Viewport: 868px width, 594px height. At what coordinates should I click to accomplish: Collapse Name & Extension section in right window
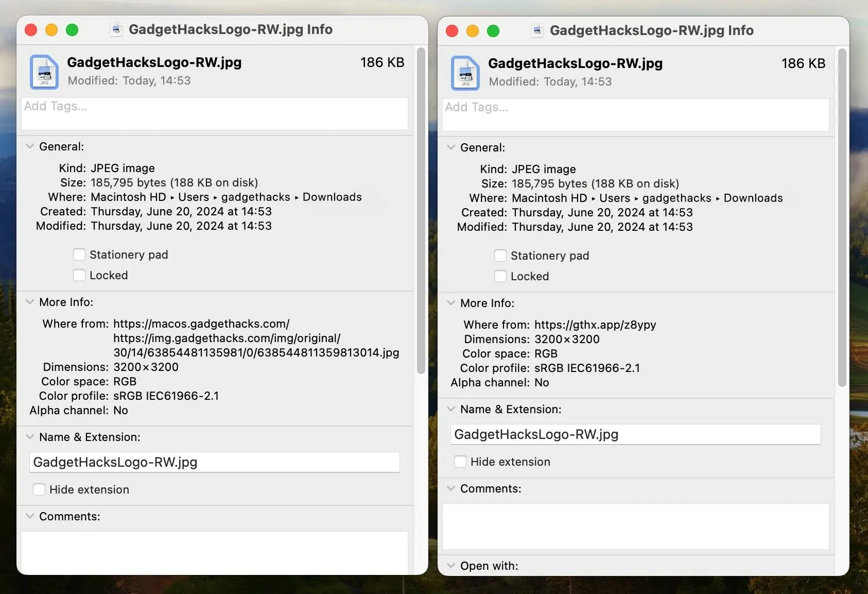[x=451, y=409]
